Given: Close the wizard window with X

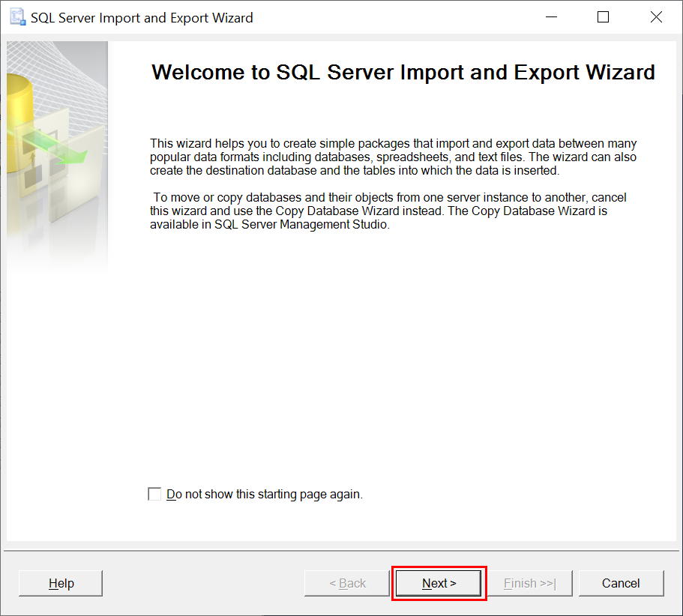Looking at the screenshot, I should [656, 17].
